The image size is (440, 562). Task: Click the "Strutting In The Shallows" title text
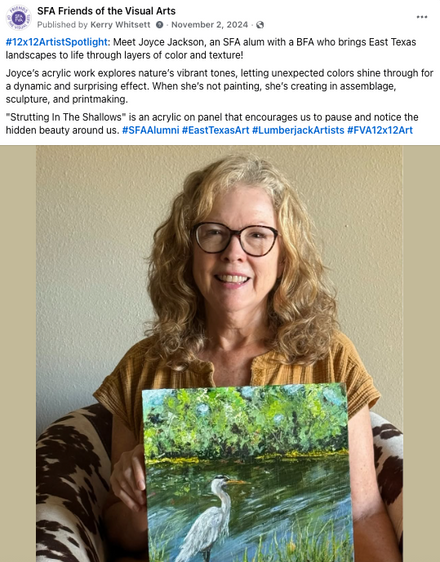coord(66,117)
